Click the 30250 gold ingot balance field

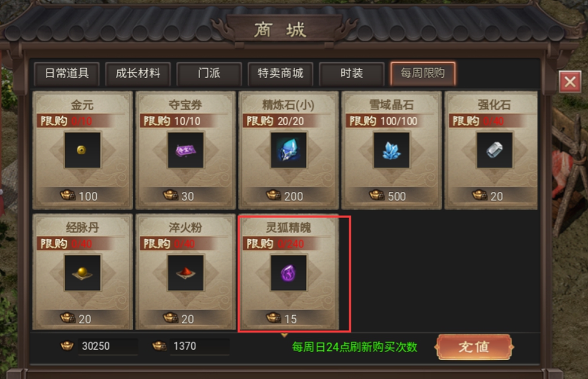tap(108, 346)
